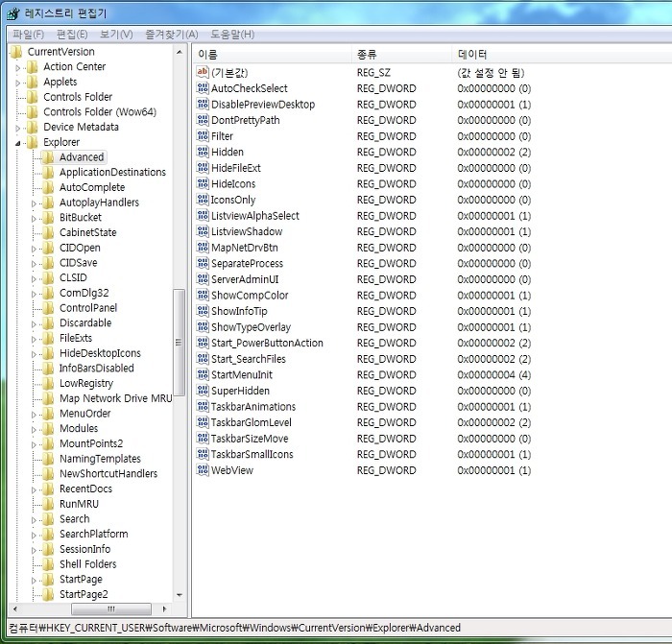The image size is (672, 644).
Task: Click the icon for Start_PowerButtonAction
Action: pos(203,343)
